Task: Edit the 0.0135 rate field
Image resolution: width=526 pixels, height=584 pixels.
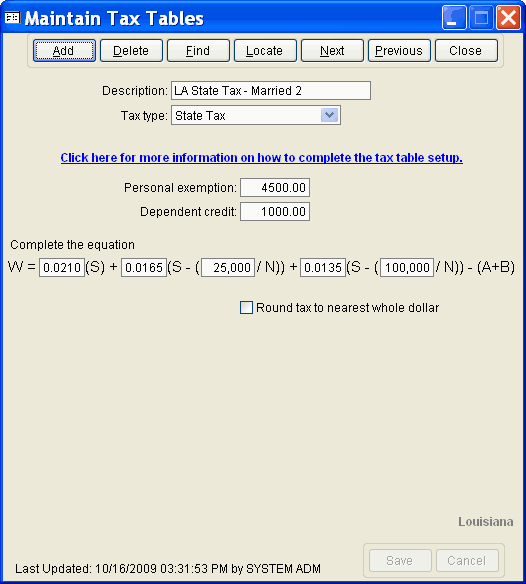Action: coord(323,267)
